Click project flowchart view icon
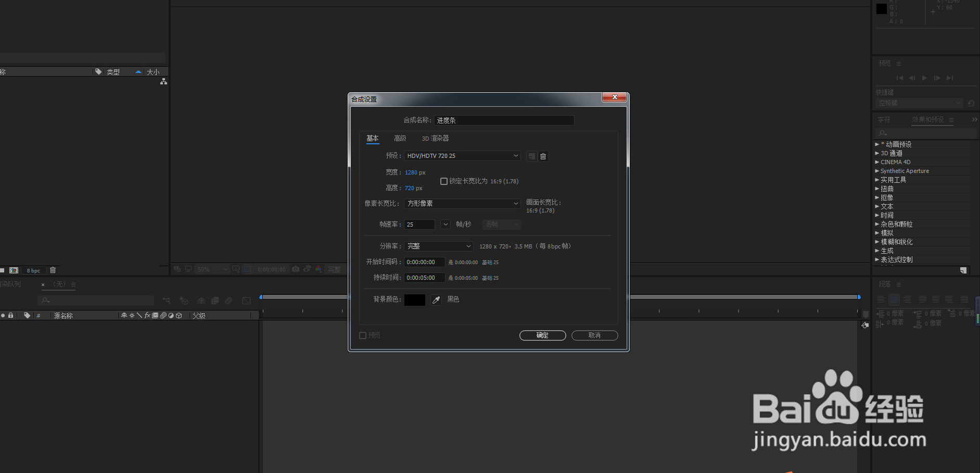 tap(163, 82)
